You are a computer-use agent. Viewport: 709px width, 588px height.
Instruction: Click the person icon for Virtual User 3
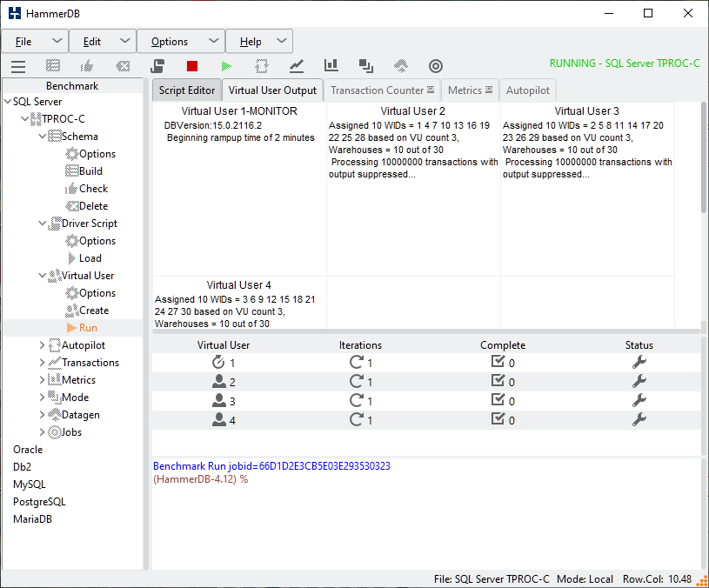pos(219,400)
